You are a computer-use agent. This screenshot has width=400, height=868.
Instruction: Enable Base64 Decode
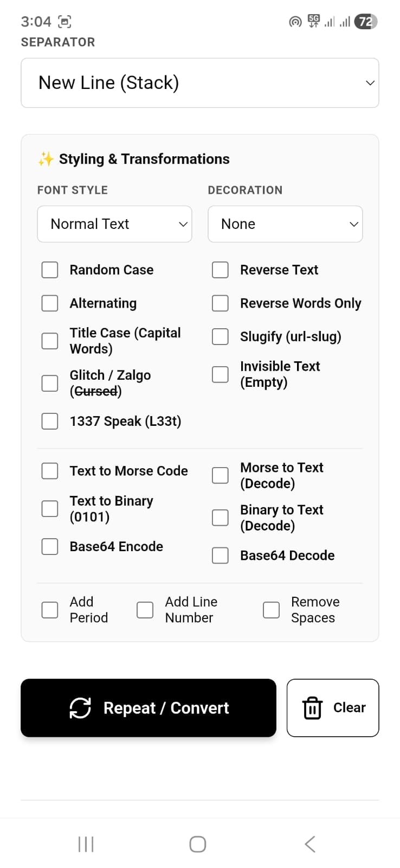[x=220, y=555]
